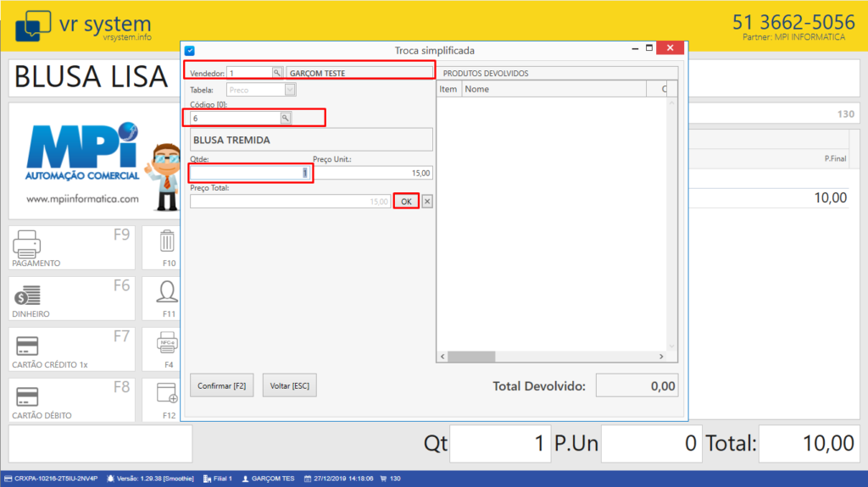Click the small X button beside OK
The image size is (868, 487).
[x=427, y=202]
